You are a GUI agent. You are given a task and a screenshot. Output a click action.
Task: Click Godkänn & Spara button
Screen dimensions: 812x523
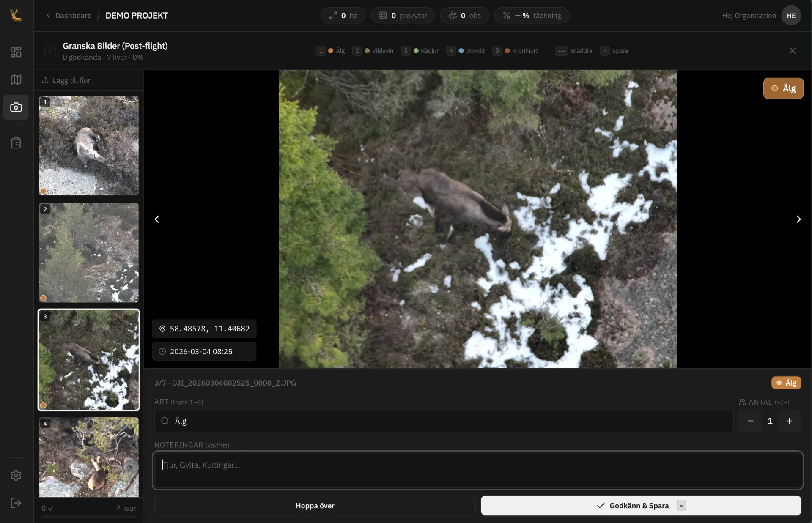click(641, 506)
